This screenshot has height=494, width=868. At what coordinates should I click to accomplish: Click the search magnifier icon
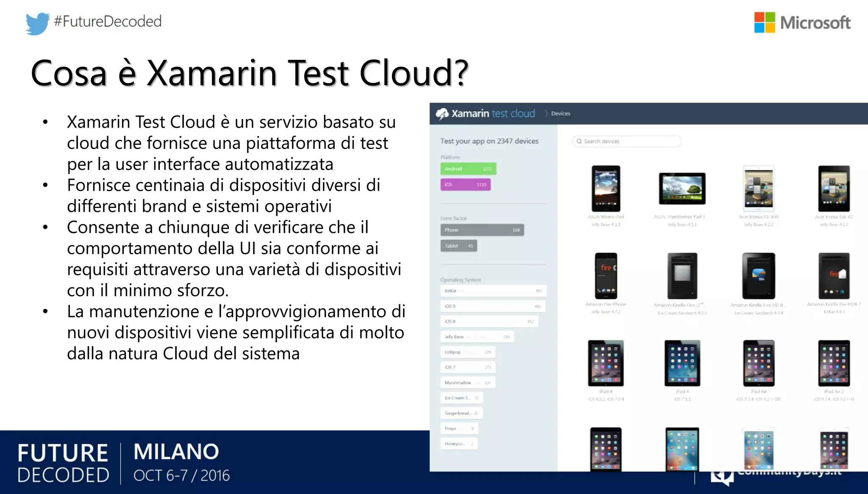coord(579,142)
